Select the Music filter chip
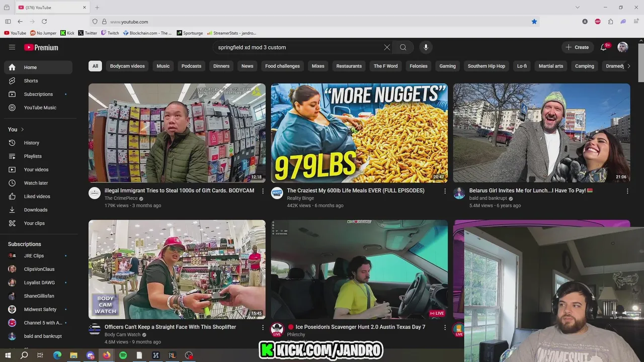 pos(163,66)
